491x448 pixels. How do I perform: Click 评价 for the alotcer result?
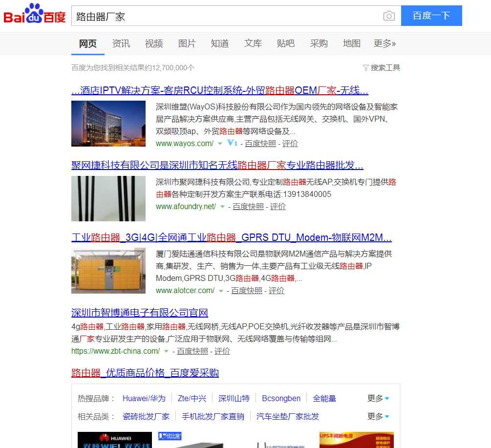[277, 291]
